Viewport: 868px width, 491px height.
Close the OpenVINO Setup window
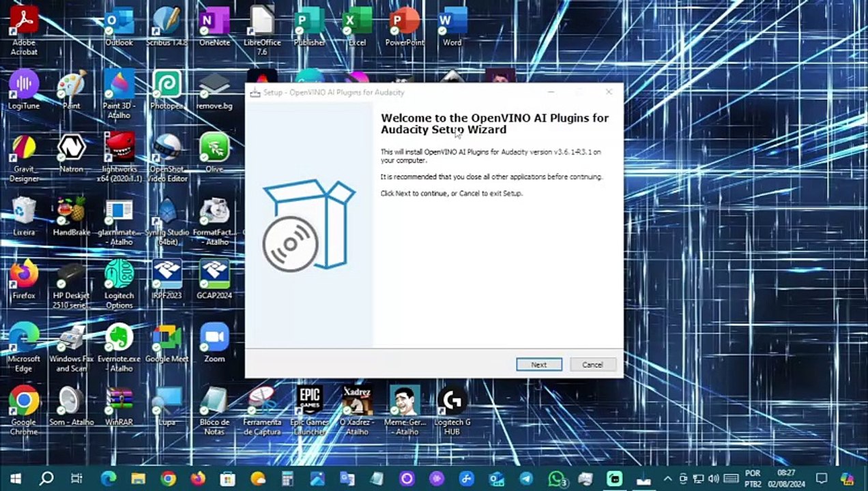[x=609, y=92]
